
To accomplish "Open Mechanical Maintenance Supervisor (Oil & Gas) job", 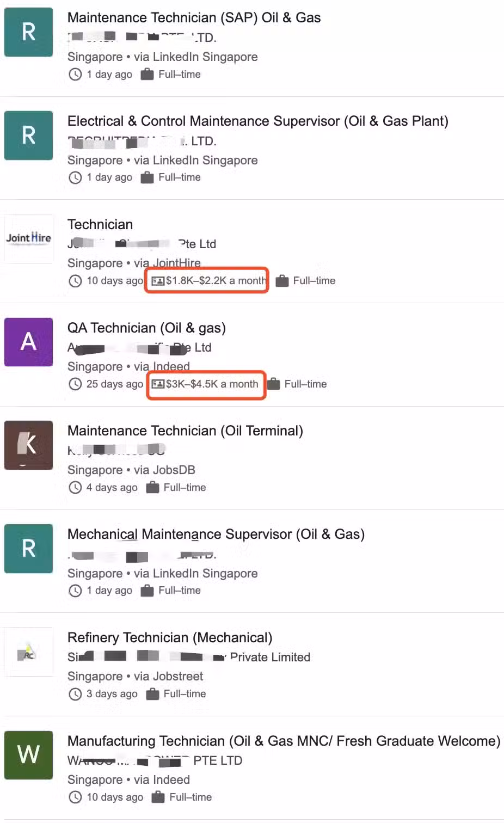I will point(216,534).
